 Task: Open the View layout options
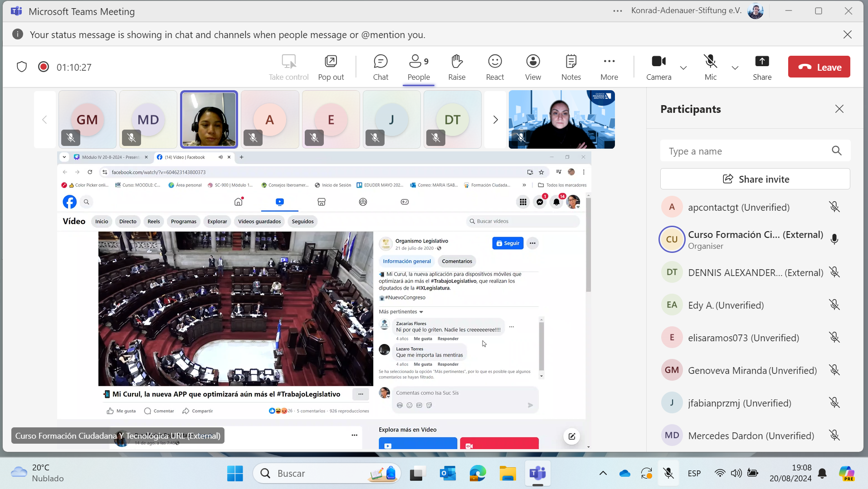tap(532, 67)
